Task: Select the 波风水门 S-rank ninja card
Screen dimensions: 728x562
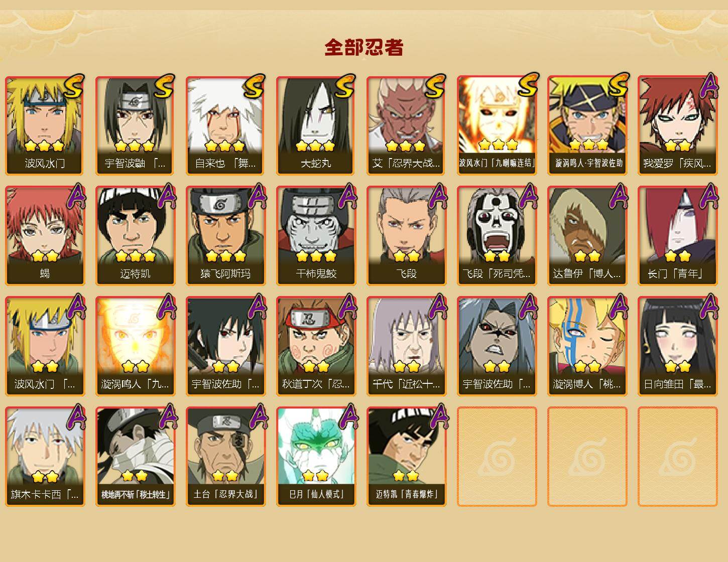Action: [45, 125]
